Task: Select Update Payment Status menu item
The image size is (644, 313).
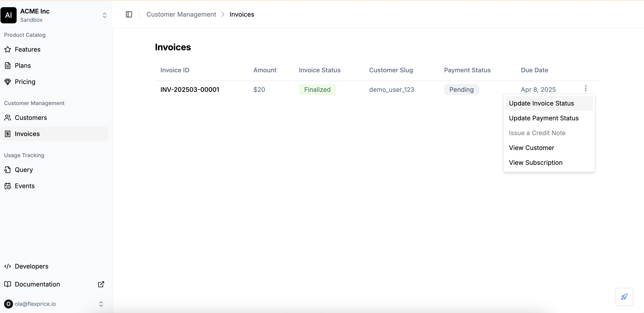Action: 544,118
